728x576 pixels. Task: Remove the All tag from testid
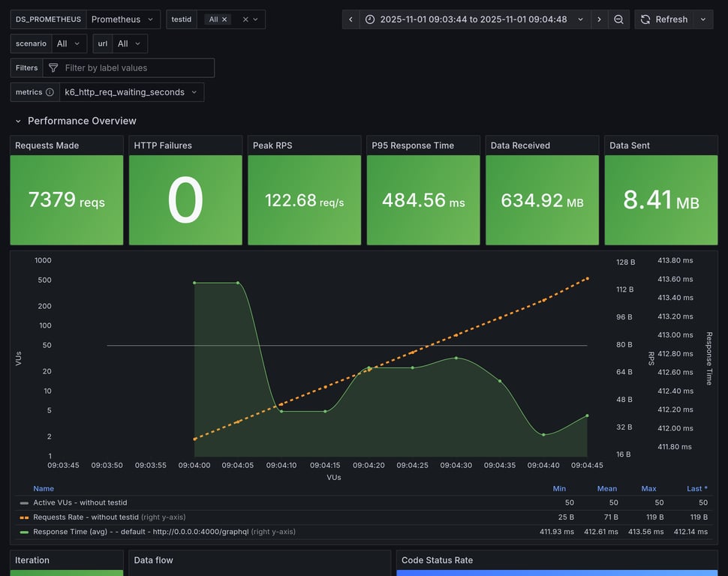point(224,19)
